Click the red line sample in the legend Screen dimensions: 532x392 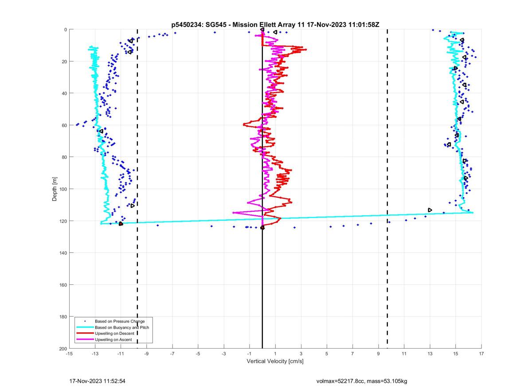pyautogui.click(x=85, y=333)
